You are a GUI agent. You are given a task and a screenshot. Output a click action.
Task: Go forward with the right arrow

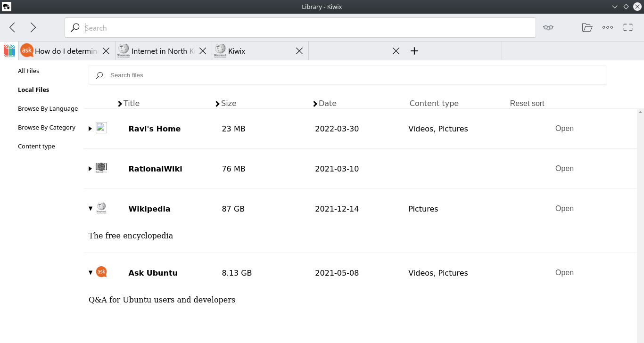tap(33, 27)
